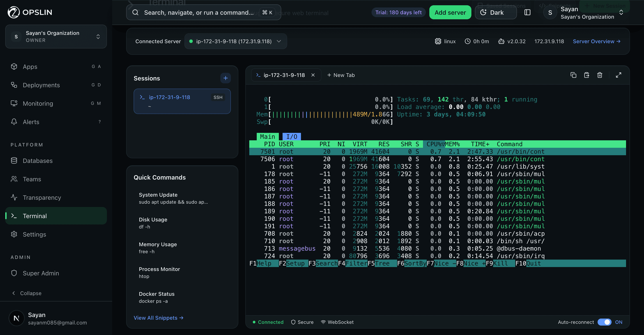
Task: Click the S avatar in the header
Action: (x=550, y=12)
